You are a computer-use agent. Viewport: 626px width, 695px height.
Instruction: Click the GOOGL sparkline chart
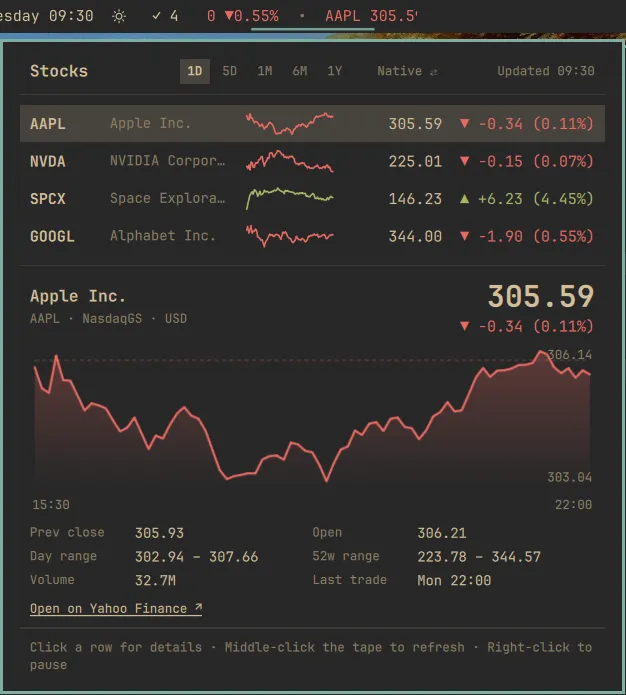coord(290,236)
